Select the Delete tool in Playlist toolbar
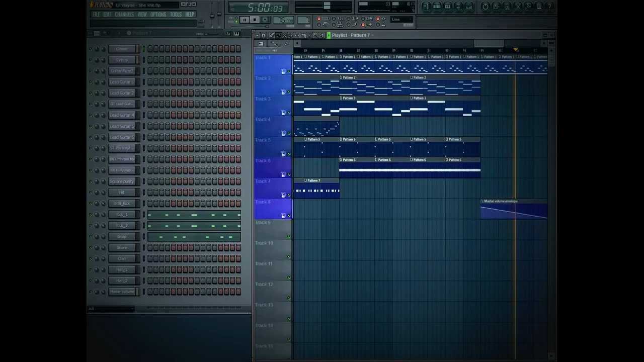 pyautogui.click(x=284, y=35)
